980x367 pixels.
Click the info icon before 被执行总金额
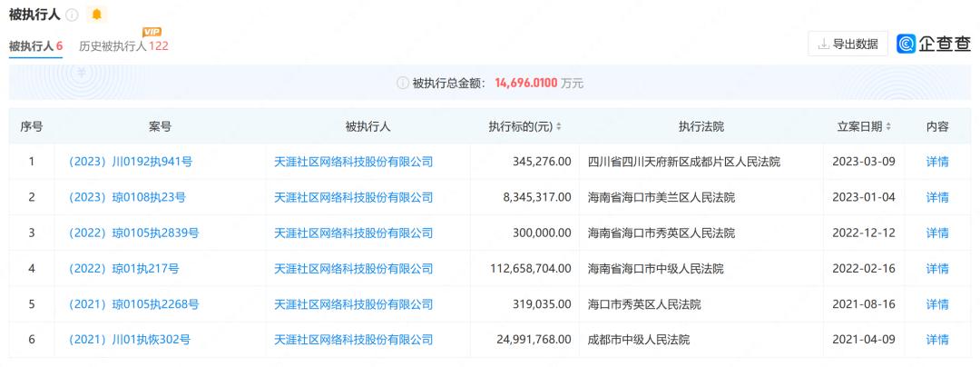(403, 84)
